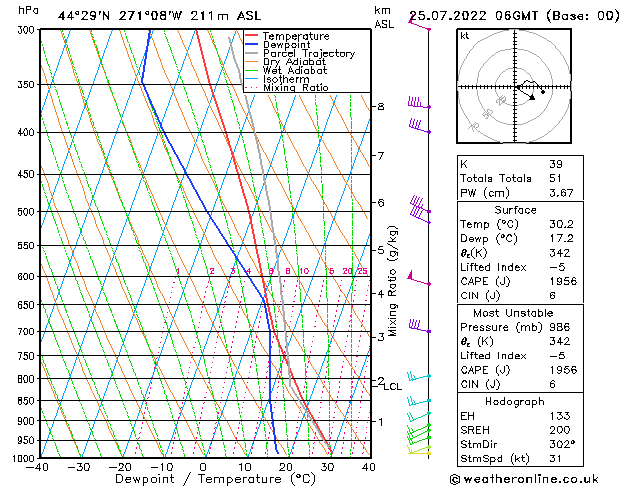Click the 30 temperature axis label

327,467
